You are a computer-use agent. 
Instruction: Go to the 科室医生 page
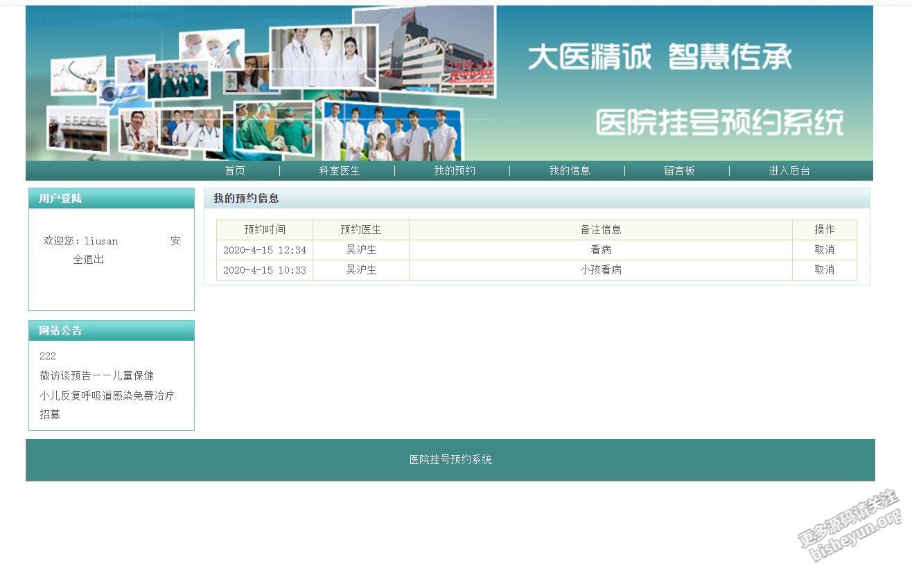tap(339, 170)
